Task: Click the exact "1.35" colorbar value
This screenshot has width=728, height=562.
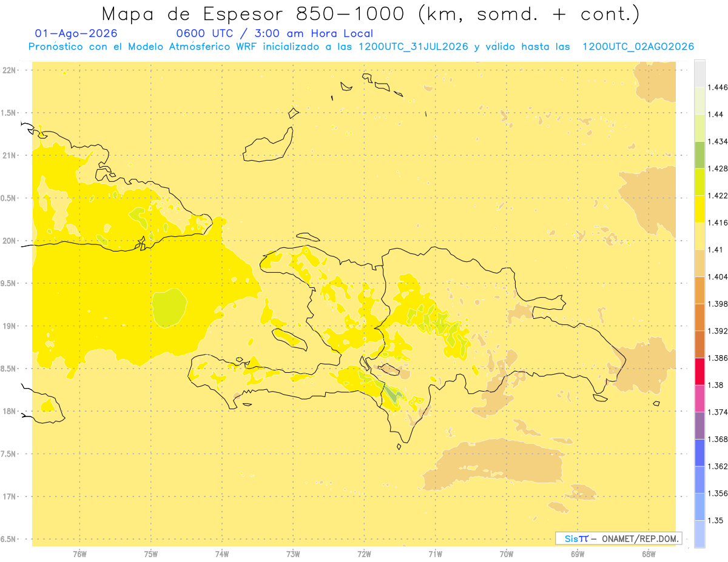Action: [x=715, y=521]
